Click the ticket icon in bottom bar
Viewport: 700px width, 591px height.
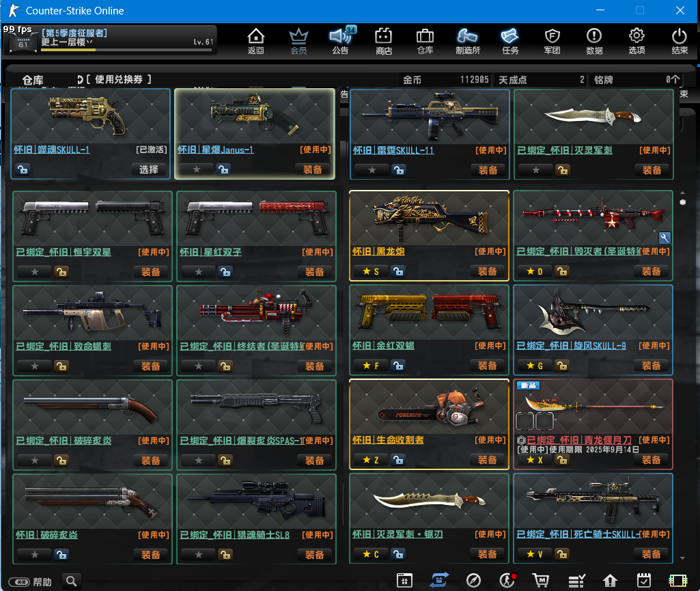[x=678, y=580]
